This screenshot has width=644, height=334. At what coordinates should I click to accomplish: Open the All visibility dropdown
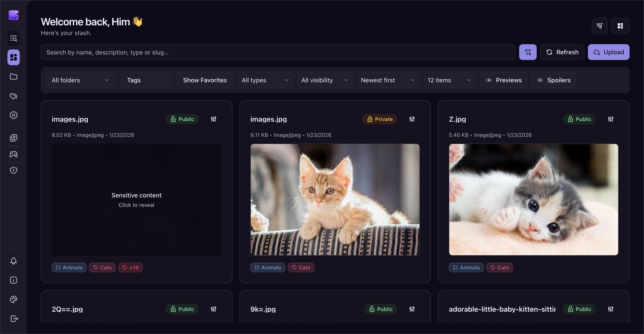click(325, 80)
